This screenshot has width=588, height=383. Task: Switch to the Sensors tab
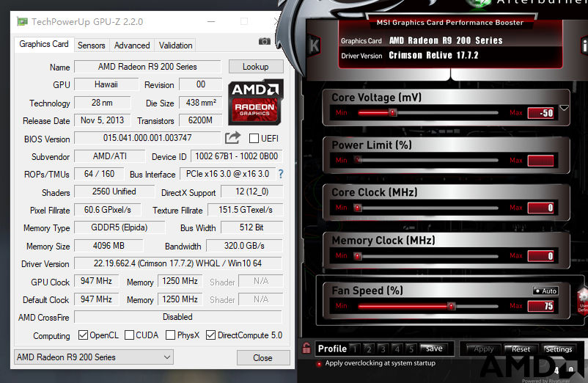(92, 45)
